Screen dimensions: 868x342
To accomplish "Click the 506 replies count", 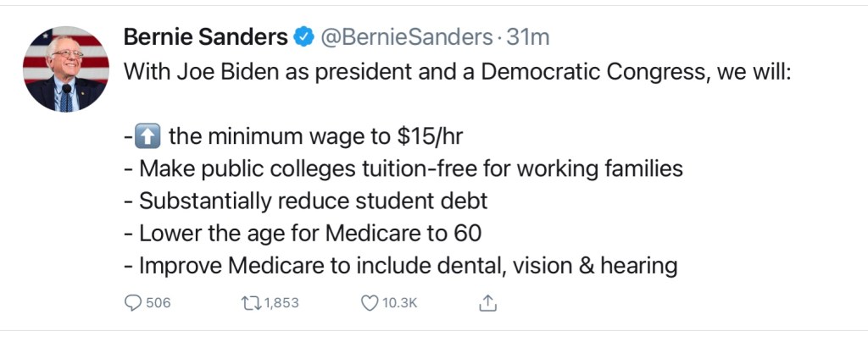I will (x=159, y=303).
